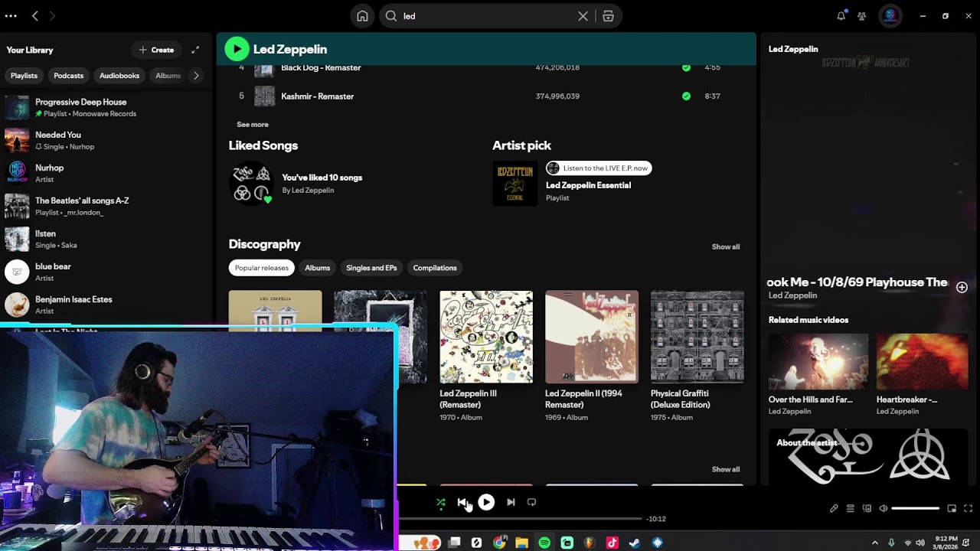The height and width of the screenshot is (551, 980).
Task: Go back with the left arrow
Action: click(35, 15)
